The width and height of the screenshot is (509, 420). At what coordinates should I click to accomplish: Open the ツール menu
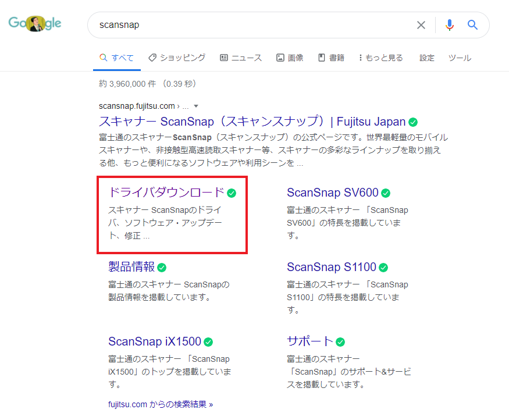coord(460,58)
